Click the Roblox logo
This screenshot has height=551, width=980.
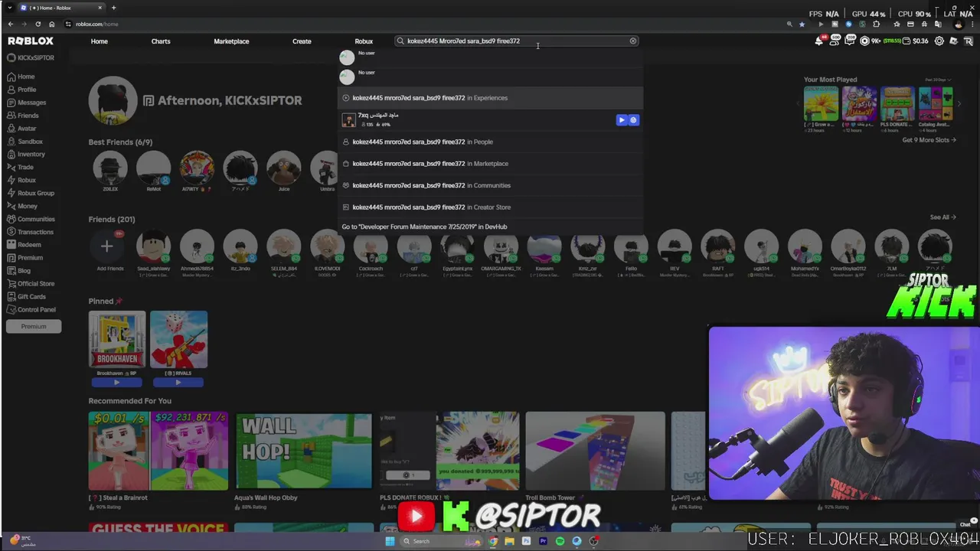pos(31,41)
